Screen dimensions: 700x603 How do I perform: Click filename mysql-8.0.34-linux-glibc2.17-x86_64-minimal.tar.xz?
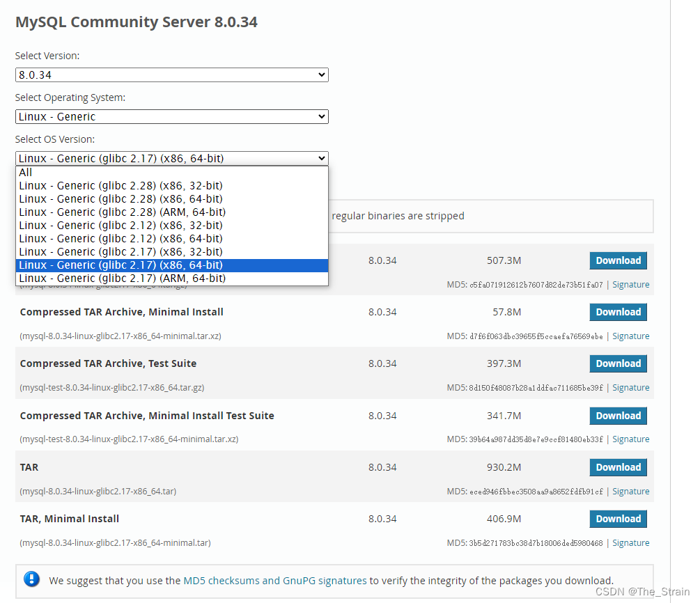(120, 336)
